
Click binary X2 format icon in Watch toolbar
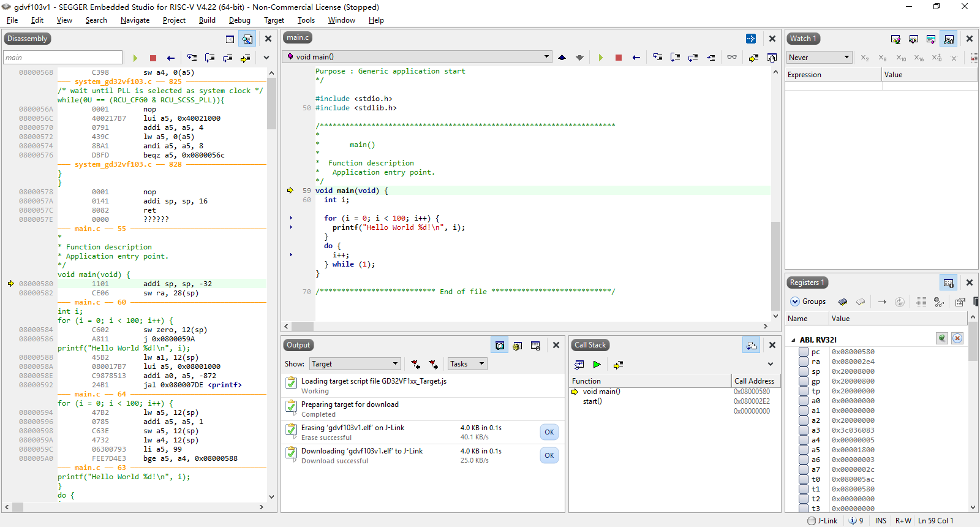click(865, 58)
